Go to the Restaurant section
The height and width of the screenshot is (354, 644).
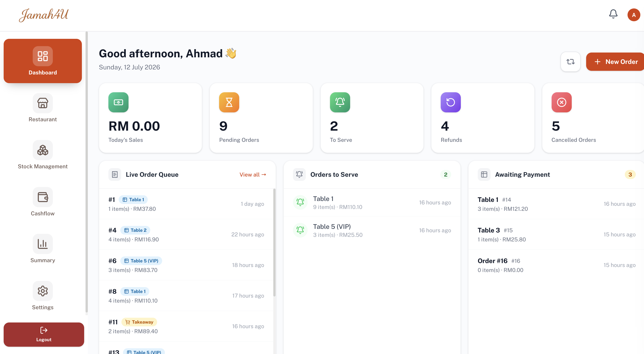pyautogui.click(x=43, y=108)
